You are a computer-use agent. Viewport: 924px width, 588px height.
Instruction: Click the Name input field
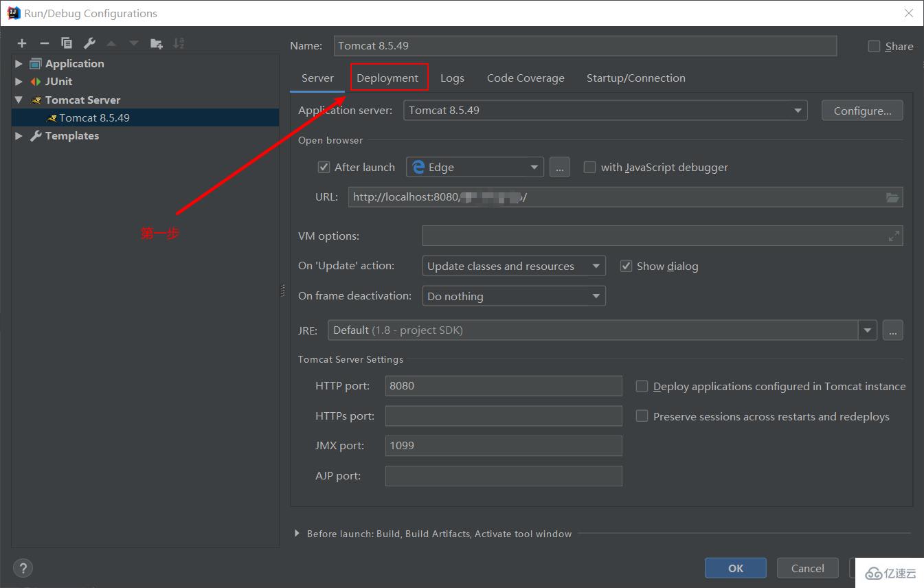pyautogui.click(x=585, y=46)
